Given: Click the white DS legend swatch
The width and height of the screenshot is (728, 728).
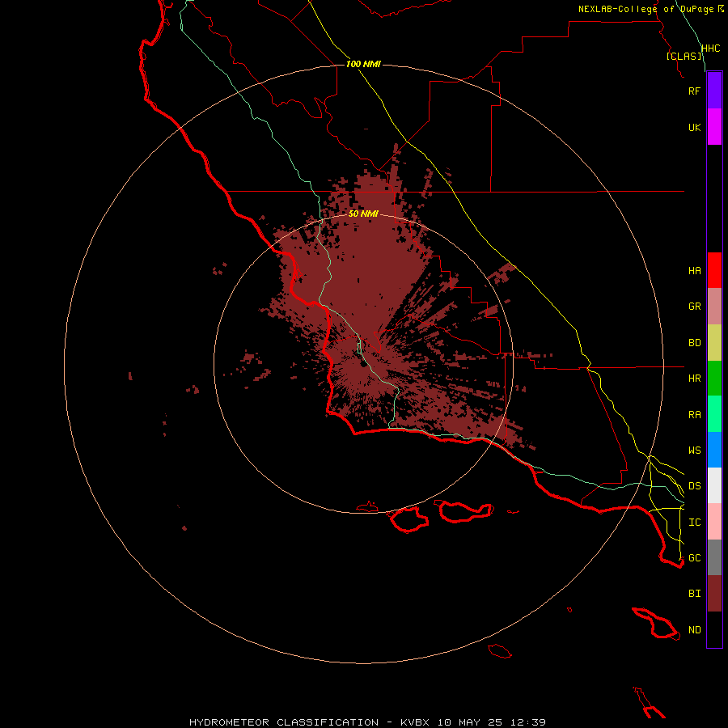Looking at the screenshot, I should (x=714, y=485).
